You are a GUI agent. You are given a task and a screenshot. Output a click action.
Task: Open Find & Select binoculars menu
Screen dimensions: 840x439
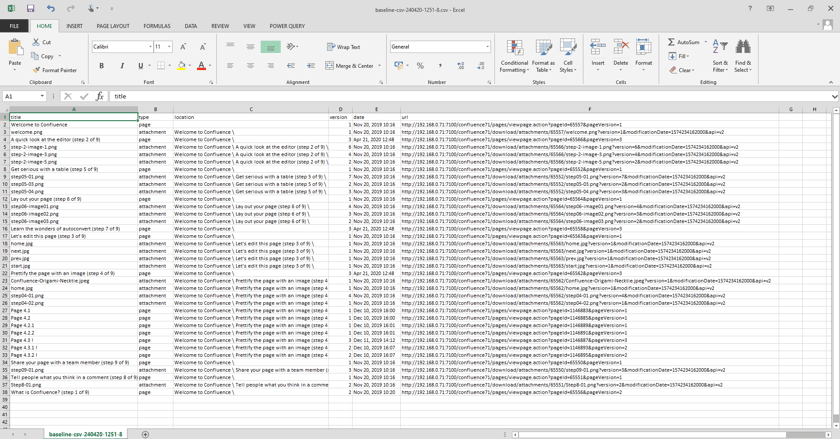[x=742, y=56]
